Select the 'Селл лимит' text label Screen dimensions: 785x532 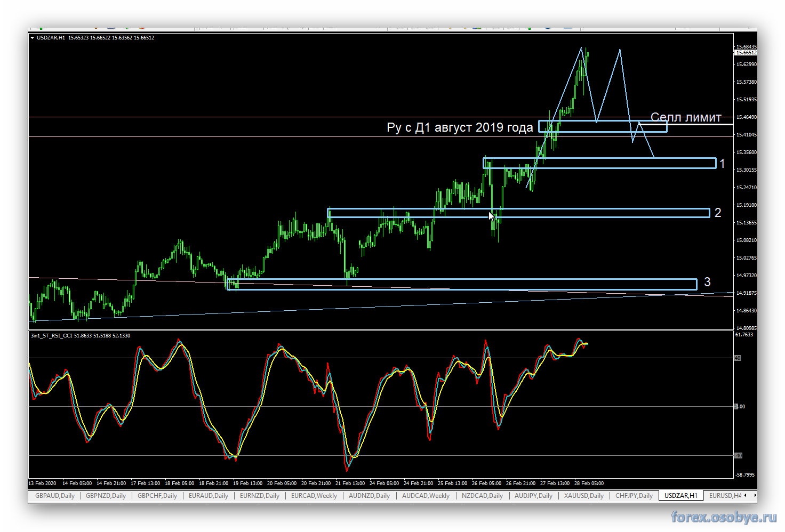point(686,117)
